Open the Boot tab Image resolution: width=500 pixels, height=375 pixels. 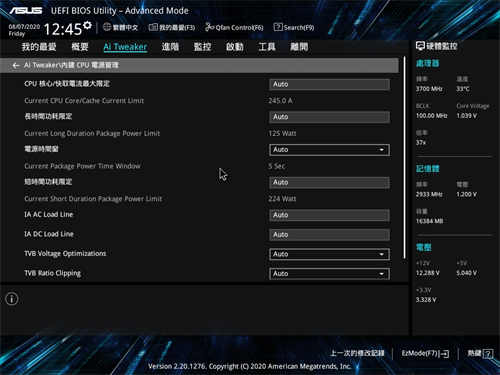pyautogui.click(x=235, y=47)
